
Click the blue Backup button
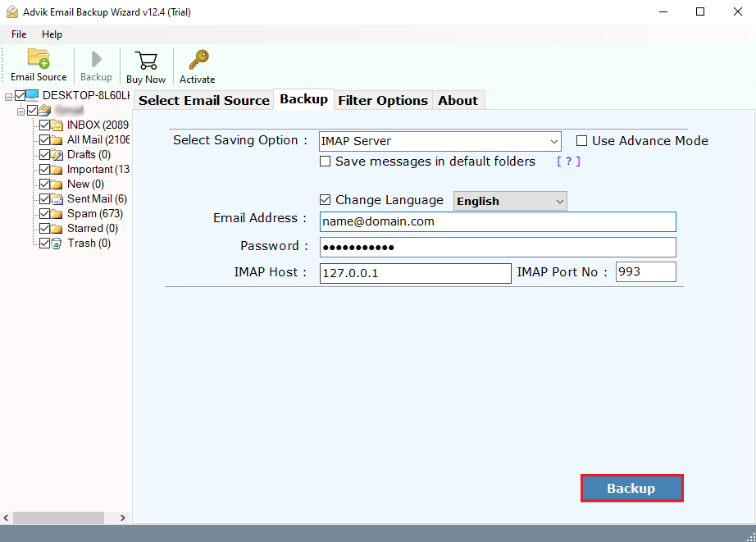pos(631,489)
